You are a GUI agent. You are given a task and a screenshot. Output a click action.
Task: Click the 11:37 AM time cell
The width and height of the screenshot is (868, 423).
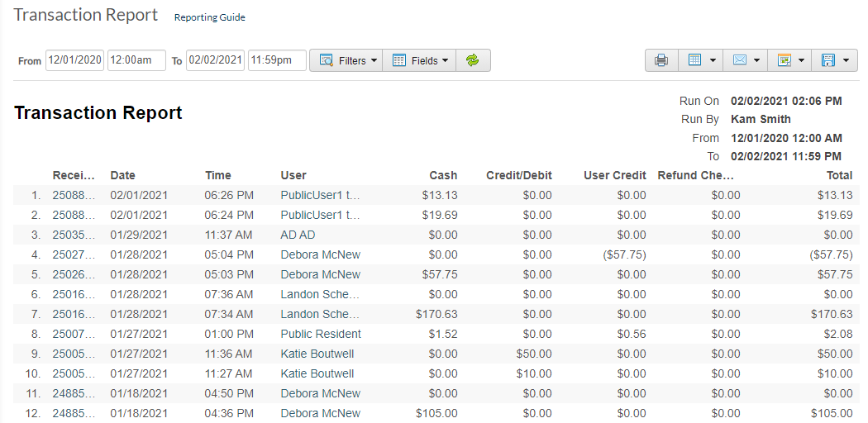click(228, 235)
